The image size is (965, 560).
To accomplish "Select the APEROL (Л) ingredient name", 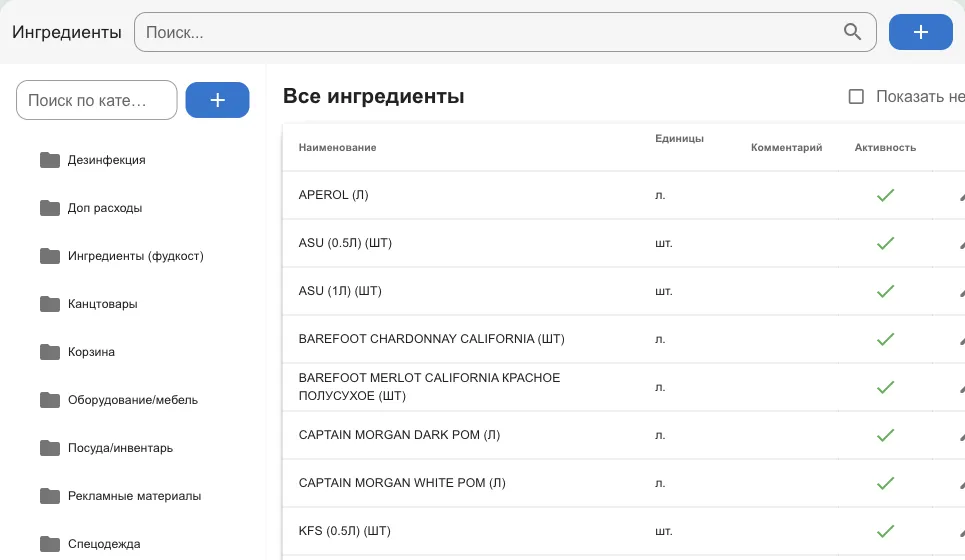I will [x=334, y=195].
